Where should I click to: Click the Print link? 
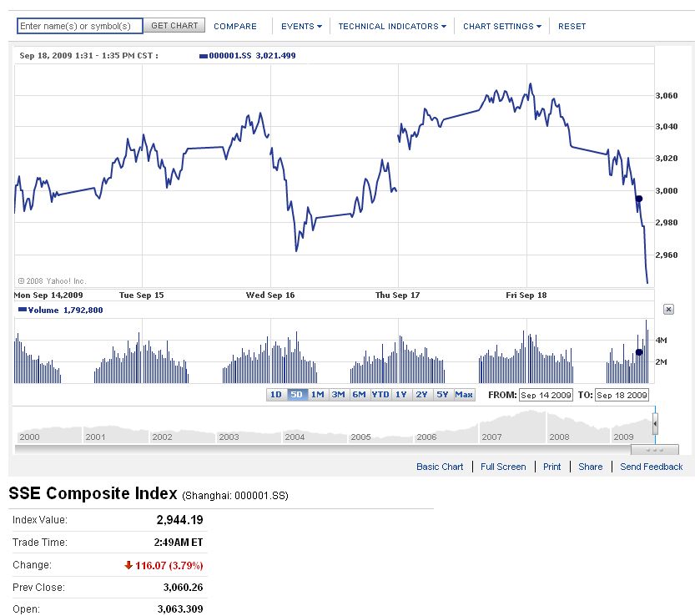tap(551, 467)
